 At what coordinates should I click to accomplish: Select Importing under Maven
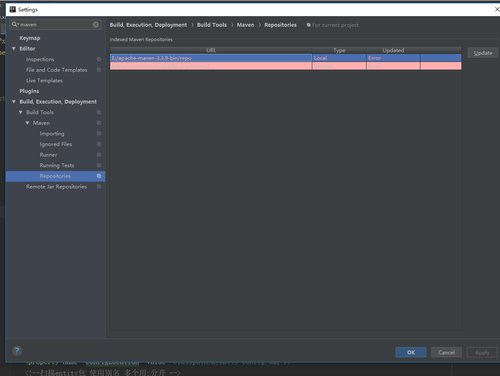(52, 134)
